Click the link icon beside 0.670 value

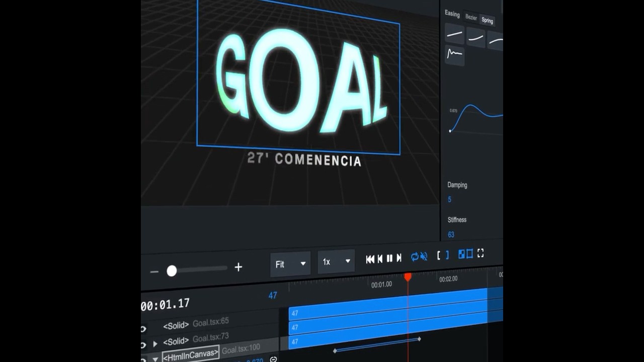[x=274, y=359]
